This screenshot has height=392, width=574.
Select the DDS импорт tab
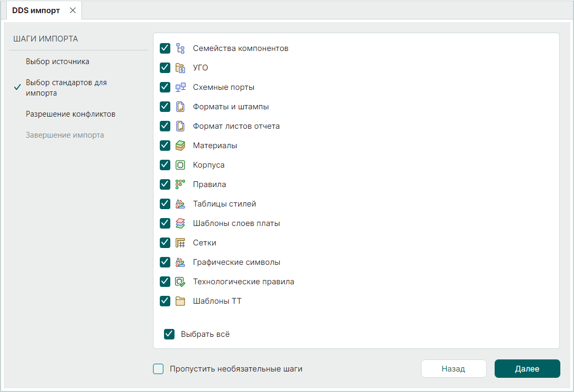point(36,11)
